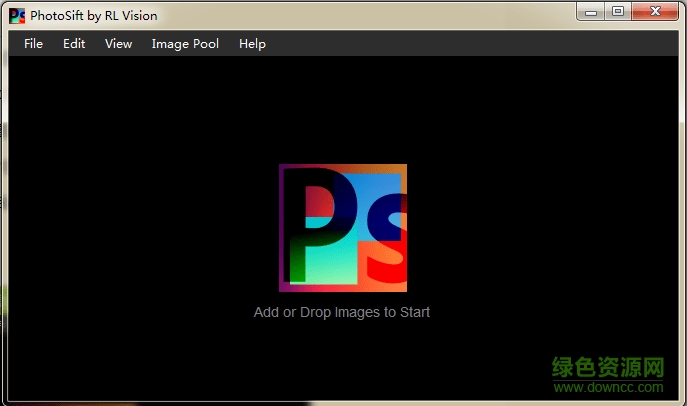Open the Image Pool menu
This screenshot has width=687, height=406.
click(x=185, y=44)
